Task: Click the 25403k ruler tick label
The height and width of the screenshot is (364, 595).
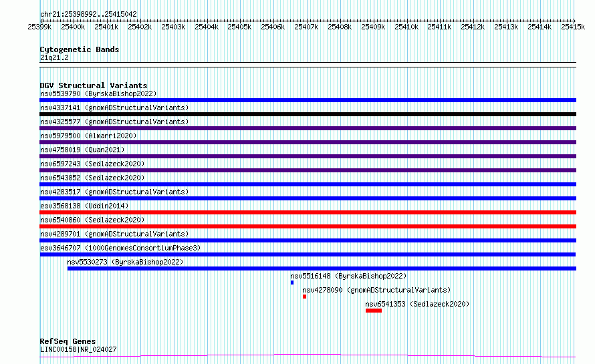Action: (173, 27)
